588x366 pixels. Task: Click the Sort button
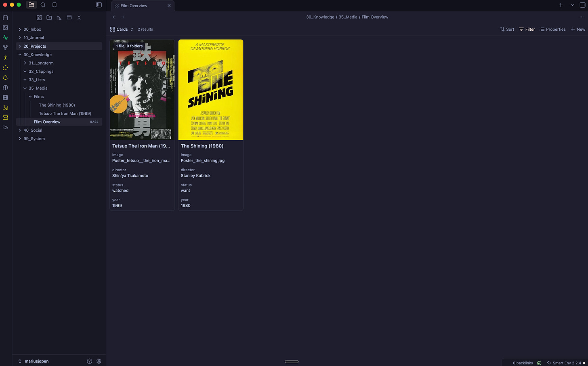point(507,29)
